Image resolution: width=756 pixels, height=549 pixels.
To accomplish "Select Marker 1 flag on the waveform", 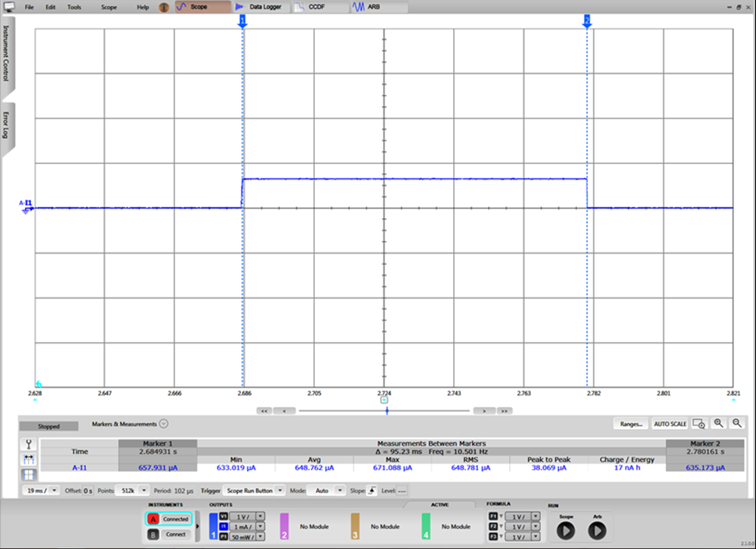I will coord(242,19).
